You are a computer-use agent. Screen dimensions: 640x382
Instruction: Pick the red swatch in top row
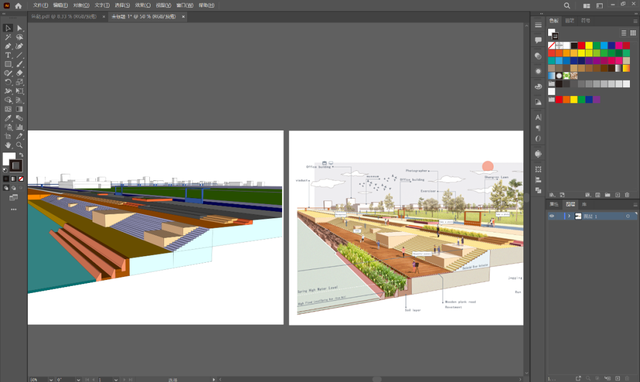[581, 45]
